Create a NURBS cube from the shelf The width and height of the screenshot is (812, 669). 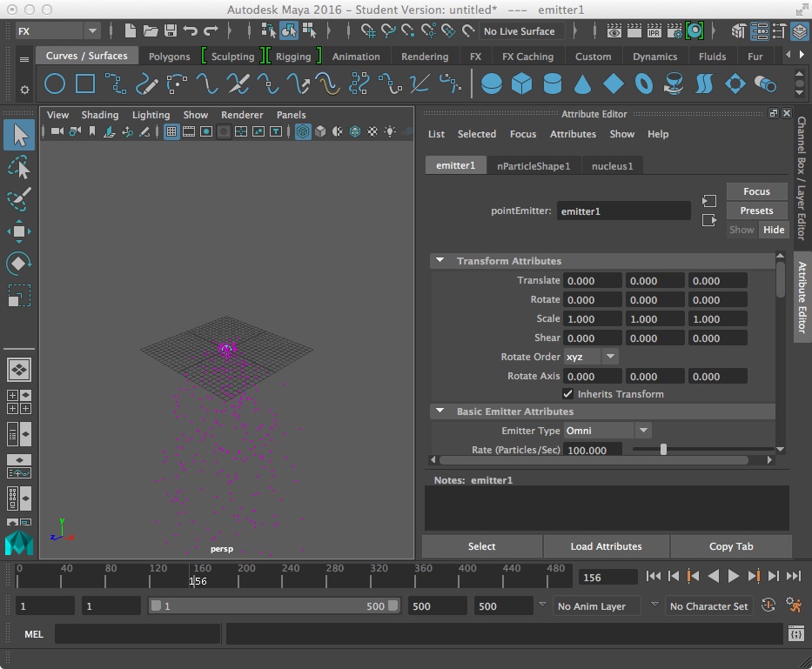click(522, 84)
